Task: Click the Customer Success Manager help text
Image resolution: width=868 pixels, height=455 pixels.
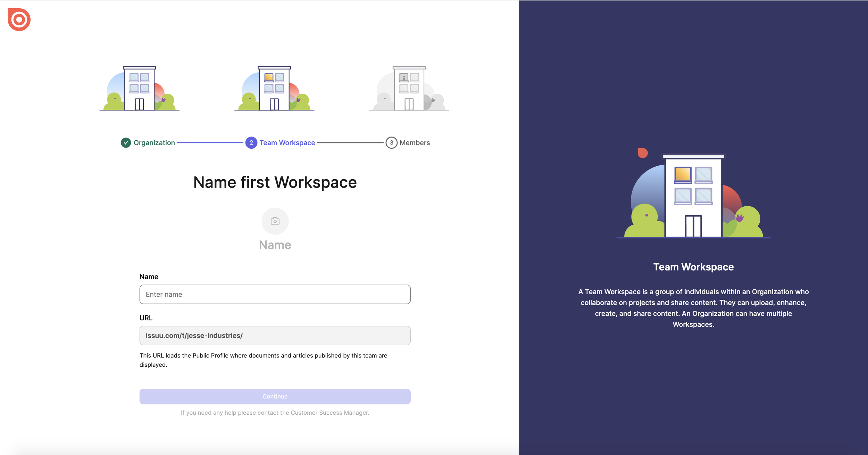Action: pos(275,413)
